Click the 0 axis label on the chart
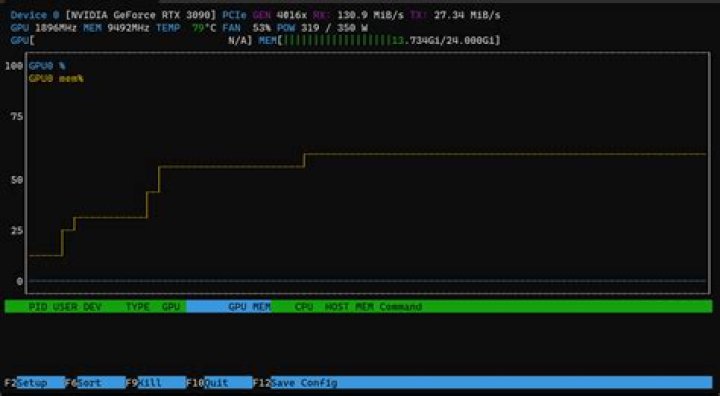720x396 pixels. pyautogui.click(x=20, y=281)
